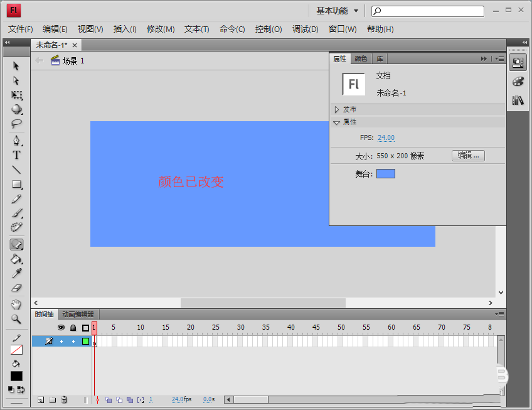Select the 3D Rotation tool
Image resolution: width=532 pixels, height=410 pixels.
[16, 109]
